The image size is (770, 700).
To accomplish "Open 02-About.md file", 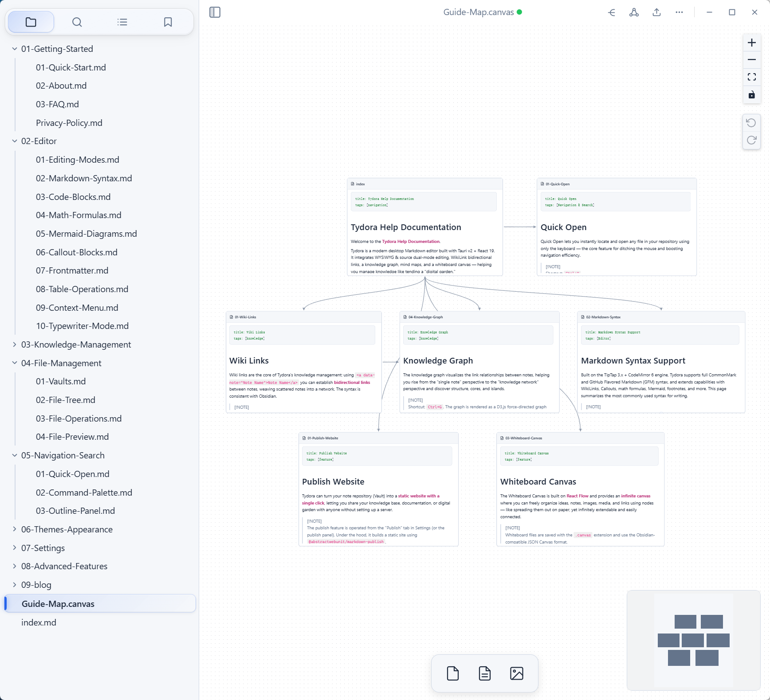I will [x=61, y=86].
